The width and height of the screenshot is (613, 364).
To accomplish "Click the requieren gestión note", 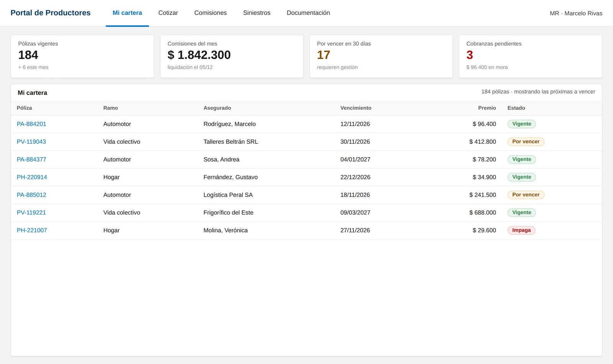I will coord(337,67).
